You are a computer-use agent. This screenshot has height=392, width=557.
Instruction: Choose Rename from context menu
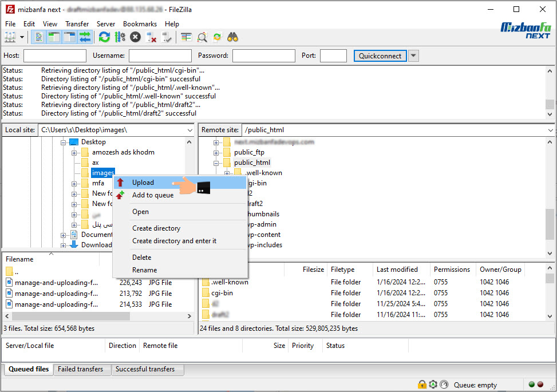pos(180,270)
